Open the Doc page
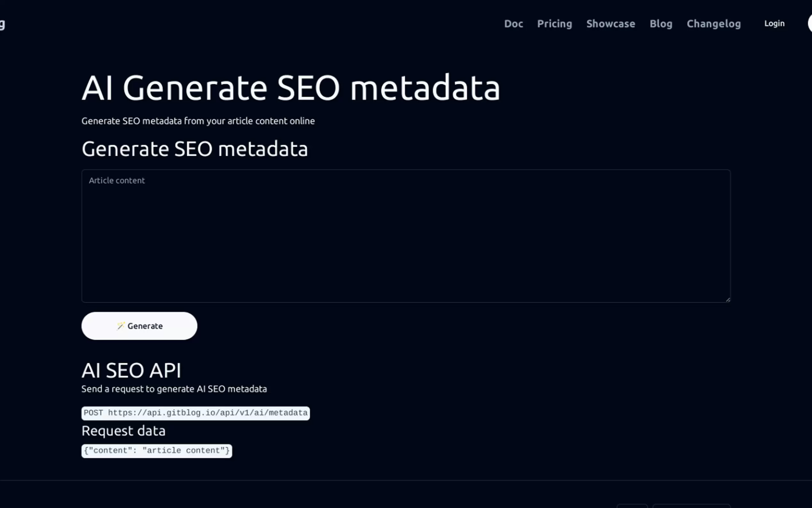 (513, 24)
